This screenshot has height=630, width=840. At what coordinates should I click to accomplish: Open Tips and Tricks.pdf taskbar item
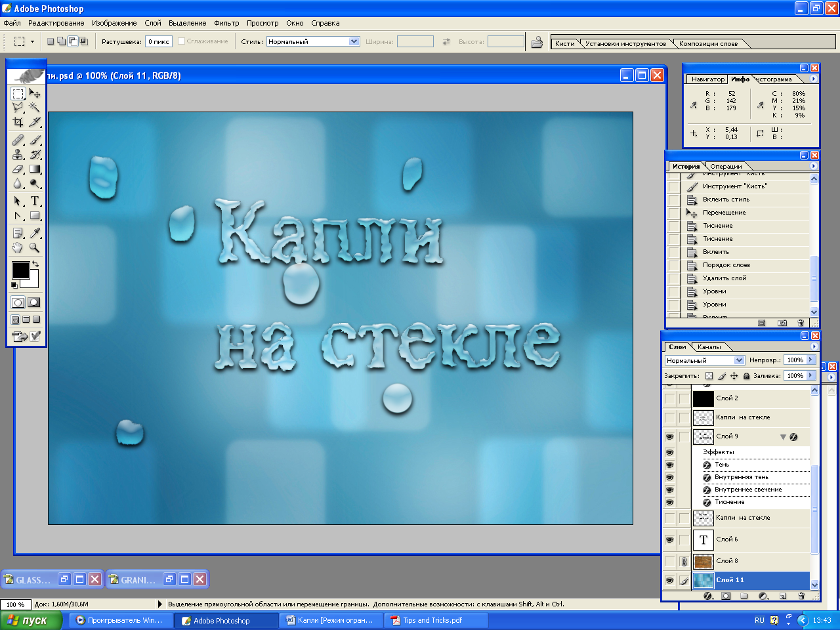point(436,620)
